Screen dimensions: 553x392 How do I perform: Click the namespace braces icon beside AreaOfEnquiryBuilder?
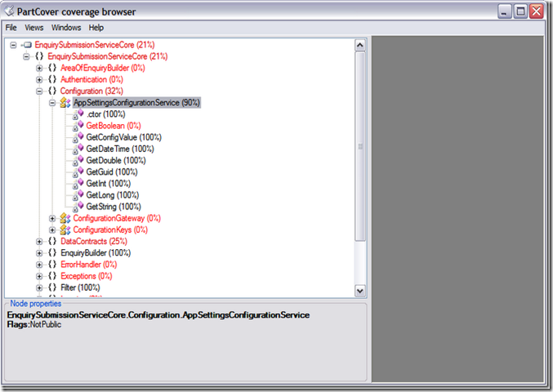[x=52, y=68]
